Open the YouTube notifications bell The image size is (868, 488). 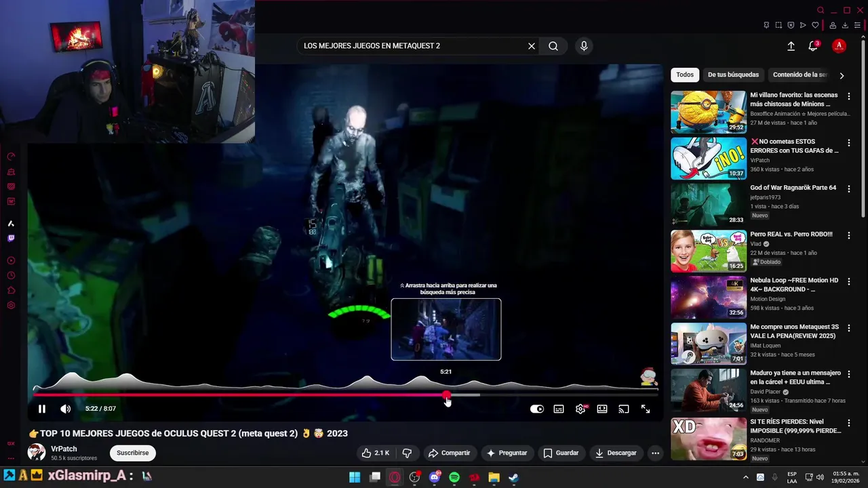(813, 46)
